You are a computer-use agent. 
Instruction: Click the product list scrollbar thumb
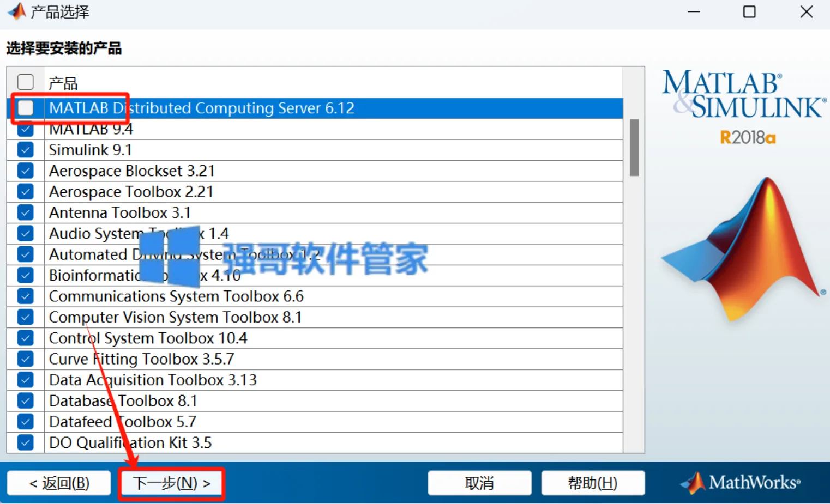point(634,148)
